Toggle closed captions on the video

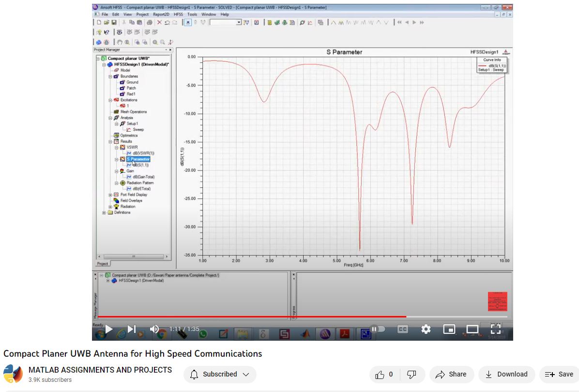click(402, 329)
